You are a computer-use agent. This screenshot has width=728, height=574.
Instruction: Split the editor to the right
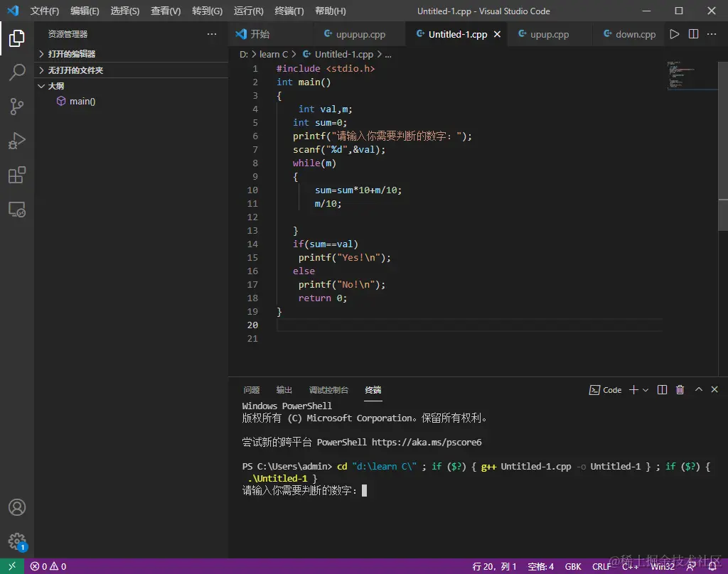(693, 34)
